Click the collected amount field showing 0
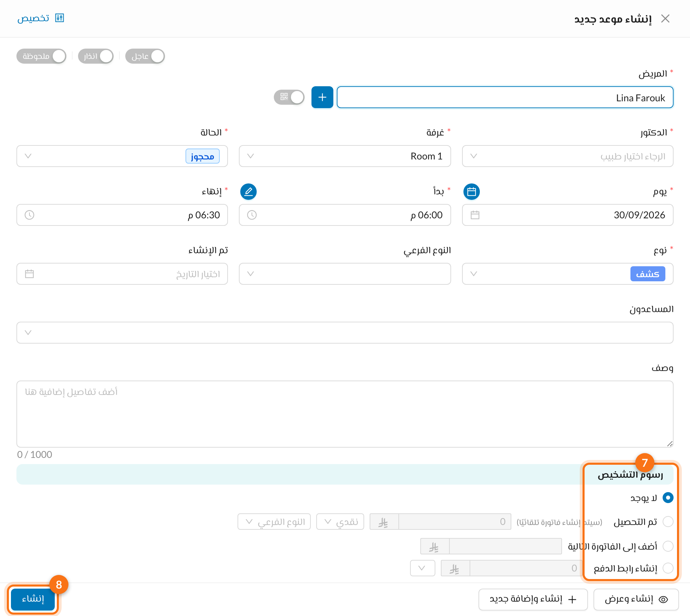Image resolution: width=690 pixels, height=616 pixels. pos(455,522)
